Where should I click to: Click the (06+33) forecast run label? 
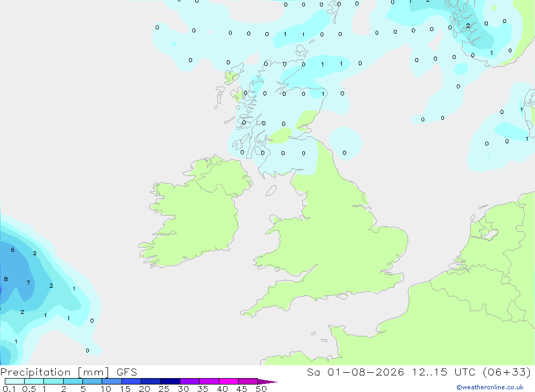507,372
